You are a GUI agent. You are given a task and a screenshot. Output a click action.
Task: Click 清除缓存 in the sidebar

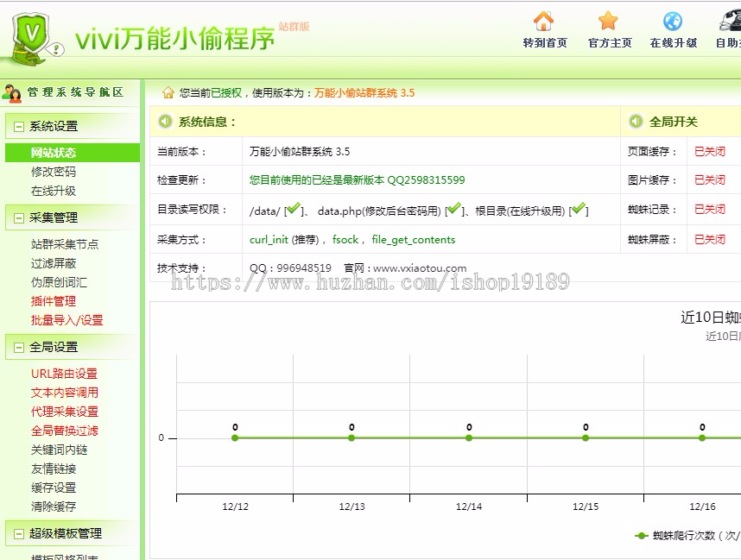(x=54, y=508)
